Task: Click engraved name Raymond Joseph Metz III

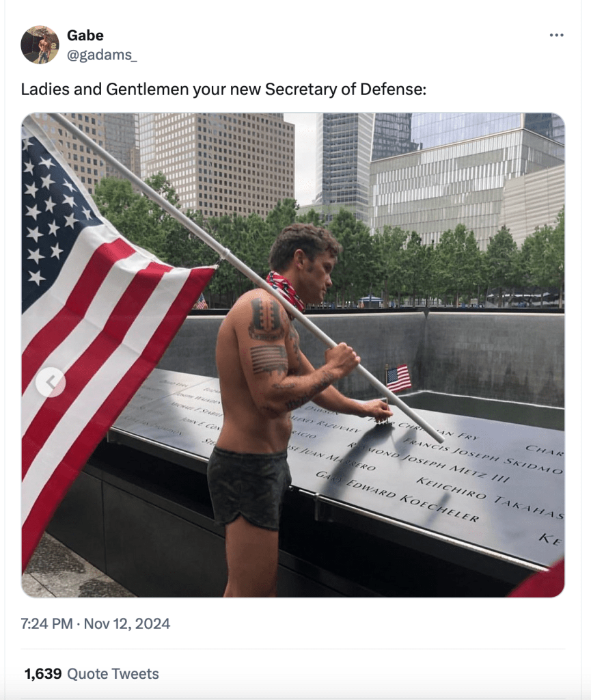Action: pos(428,461)
